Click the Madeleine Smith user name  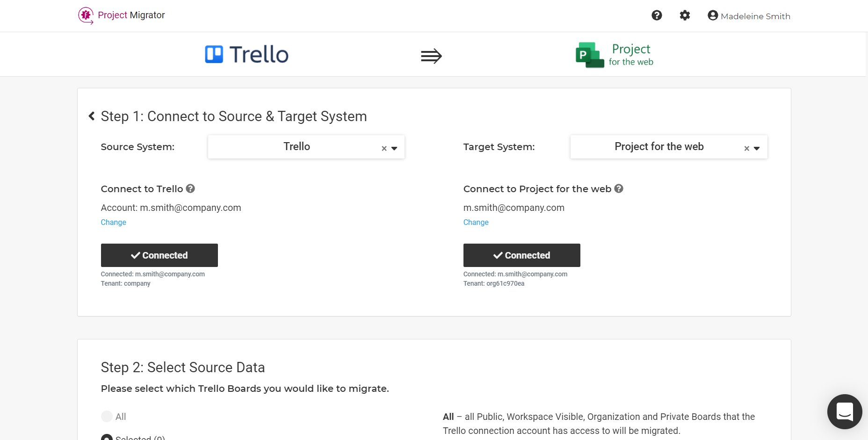pyautogui.click(x=756, y=16)
